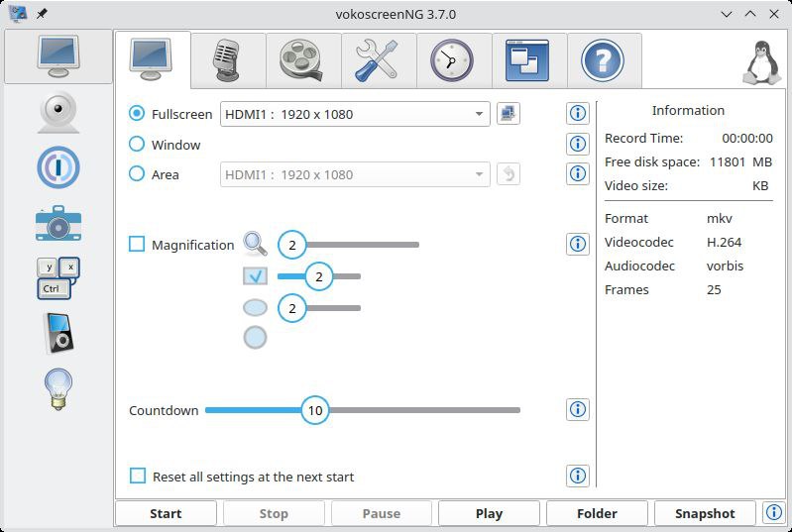Open the wrench and screwdriver settings tab

[378, 60]
